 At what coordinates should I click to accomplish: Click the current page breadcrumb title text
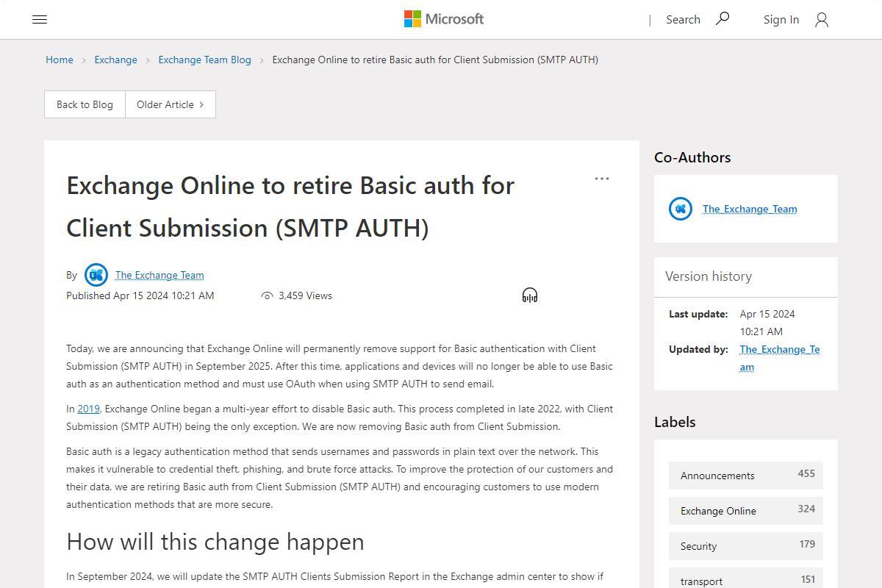[435, 60]
